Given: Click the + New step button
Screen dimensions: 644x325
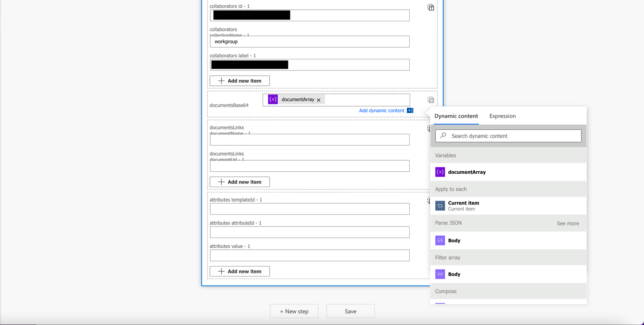Looking at the screenshot, I should click(294, 311).
